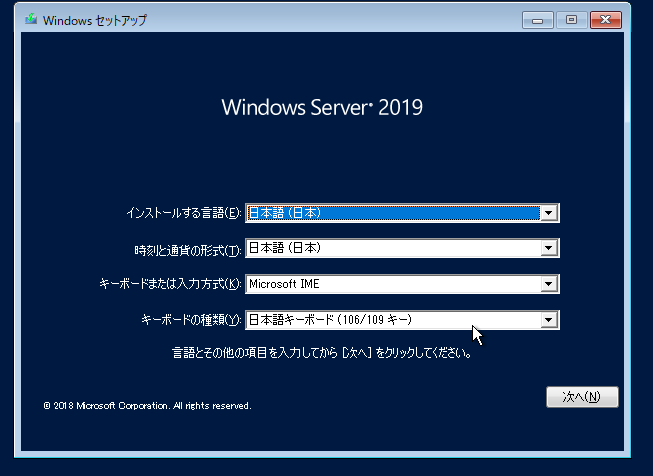Click the Windows Server 2019 heading
Image resolution: width=653 pixels, height=476 pixels.
tap(322, 107)
